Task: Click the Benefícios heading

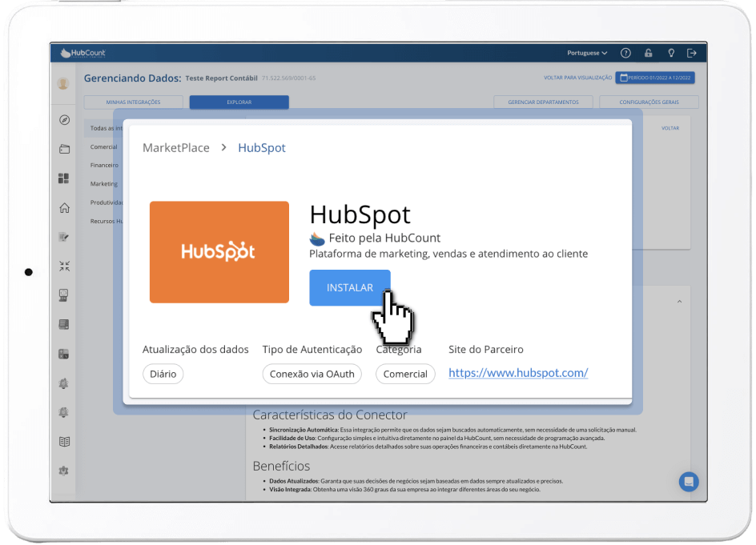Action: (281, 466)
